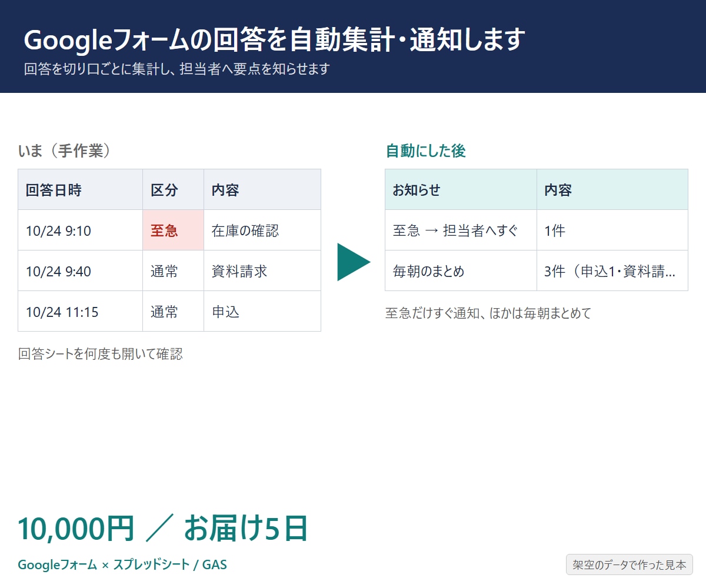Click caption 至急だけすぐ通知、ほかは毎朝まとめて
The height and width of the screenshot is (588, 706).
[488, 313]
